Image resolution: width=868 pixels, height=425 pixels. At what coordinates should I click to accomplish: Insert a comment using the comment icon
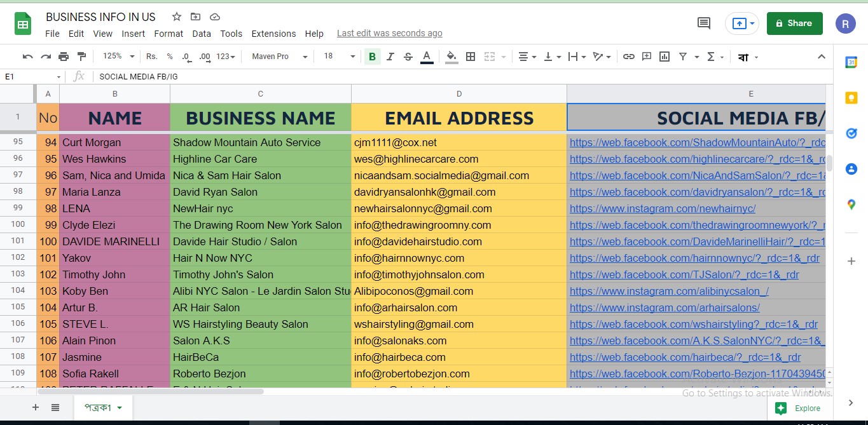(646, 57)
